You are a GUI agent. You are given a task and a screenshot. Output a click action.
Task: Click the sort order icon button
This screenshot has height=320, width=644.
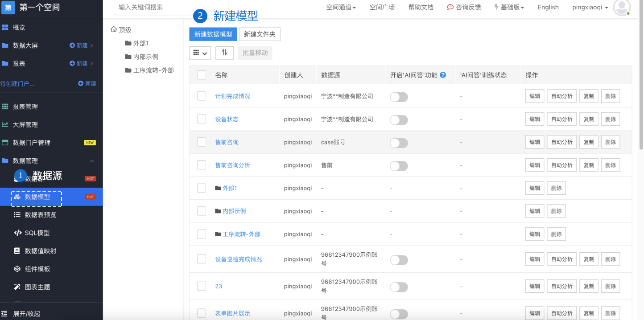(224, 53)
